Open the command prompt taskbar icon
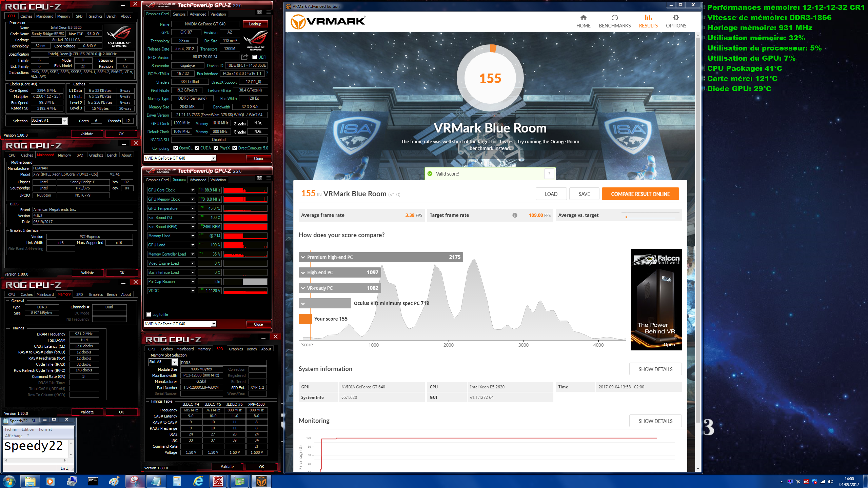The image size is (868, 488). tap(93, 481)
